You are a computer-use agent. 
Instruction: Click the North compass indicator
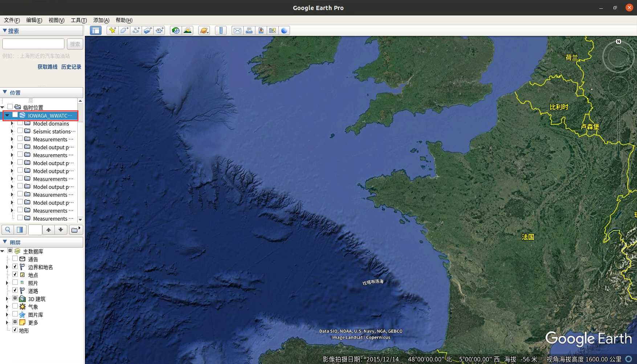coord(618,41)
